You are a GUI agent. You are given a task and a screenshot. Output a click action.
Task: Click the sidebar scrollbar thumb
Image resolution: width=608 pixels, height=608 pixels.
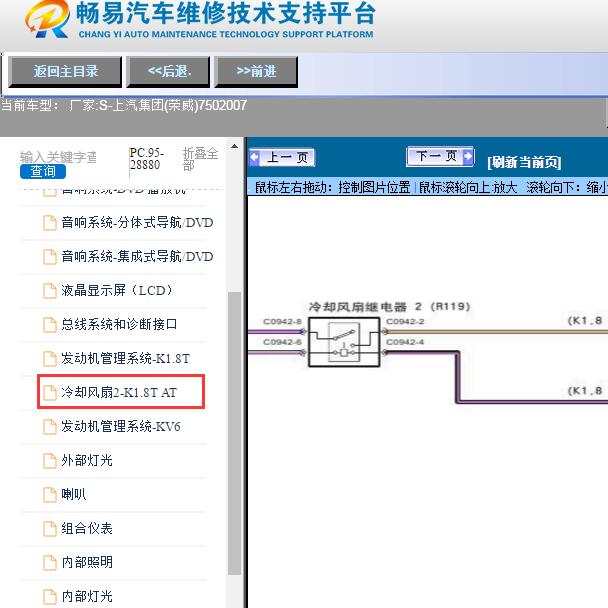coord(234,433)
